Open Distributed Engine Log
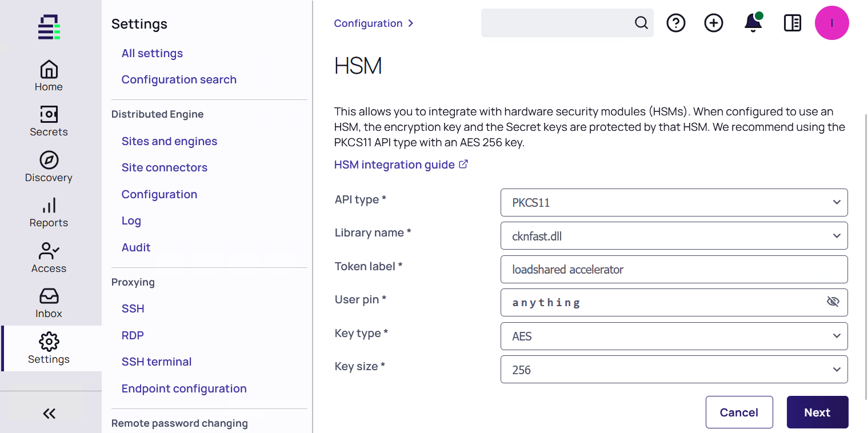This screenshot has height=433, width=868. [131, 220]
